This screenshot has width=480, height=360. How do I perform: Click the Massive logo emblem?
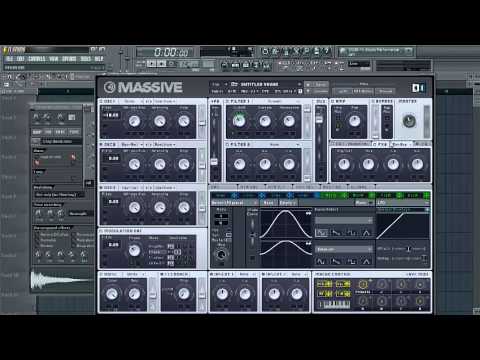coord(109,87)
